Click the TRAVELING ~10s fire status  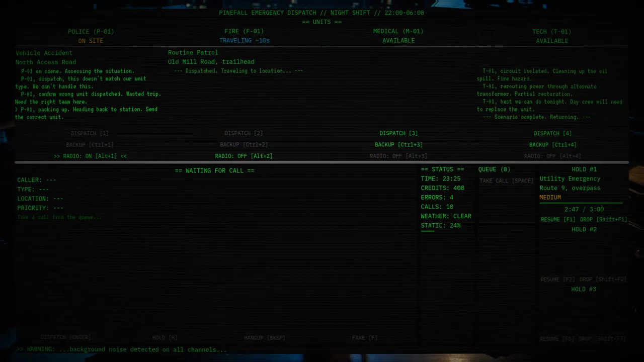coord(245,41)
